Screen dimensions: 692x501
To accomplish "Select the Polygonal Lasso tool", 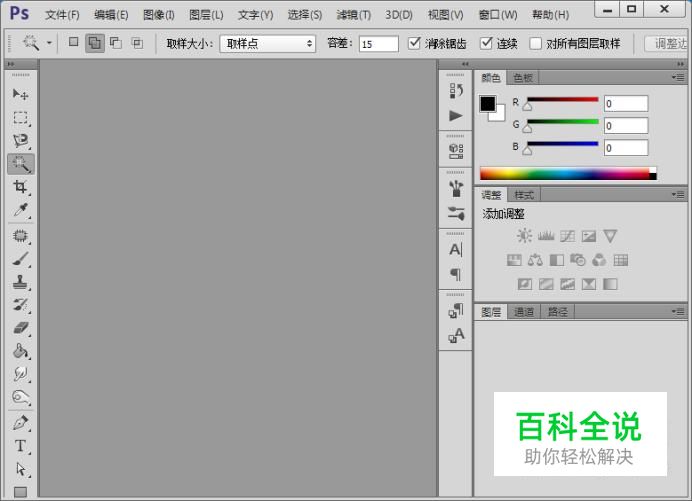I will pos(20,141).
